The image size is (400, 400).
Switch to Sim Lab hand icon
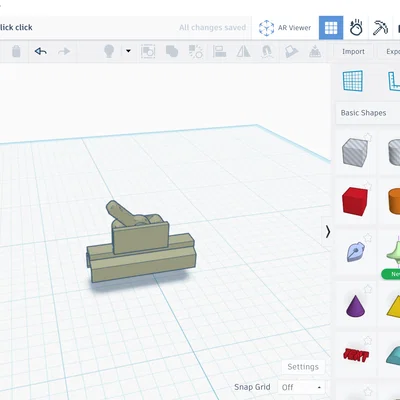click(x=356, y=28)
